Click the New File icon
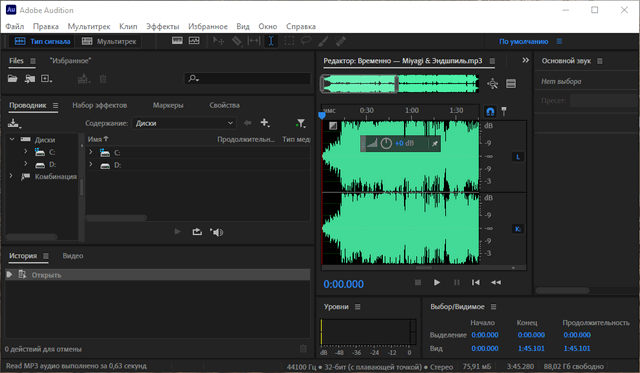The width and height of the screenshot is (640, 373). click(x=46, y=79)
